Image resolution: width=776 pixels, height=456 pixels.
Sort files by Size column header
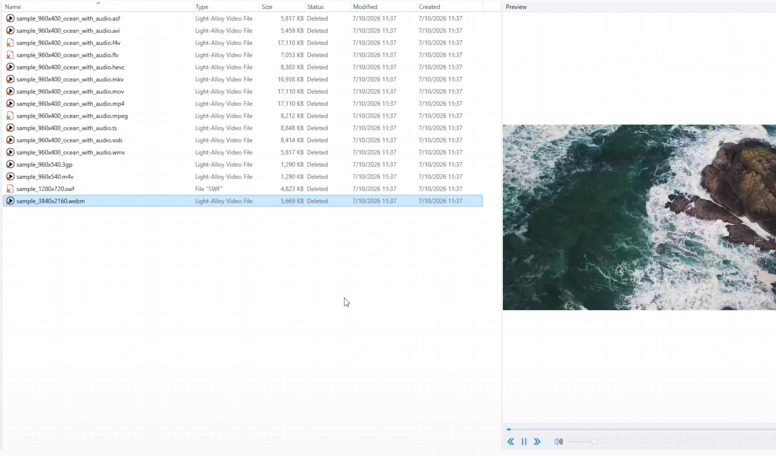click(x=282, y=6)
